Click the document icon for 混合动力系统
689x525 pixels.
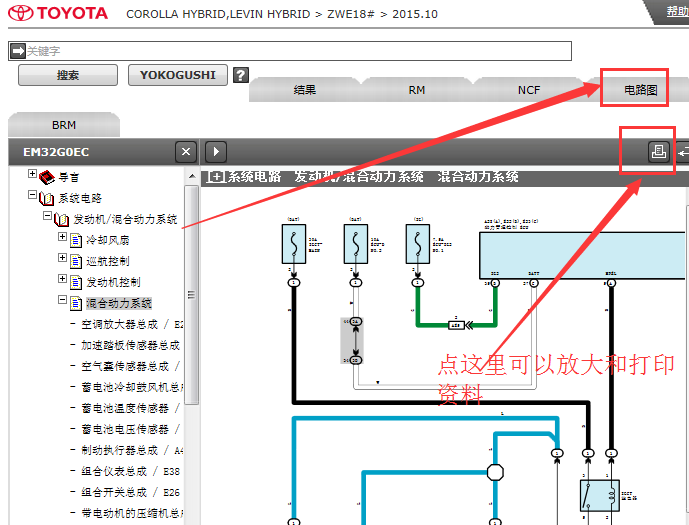click(76, 304)
